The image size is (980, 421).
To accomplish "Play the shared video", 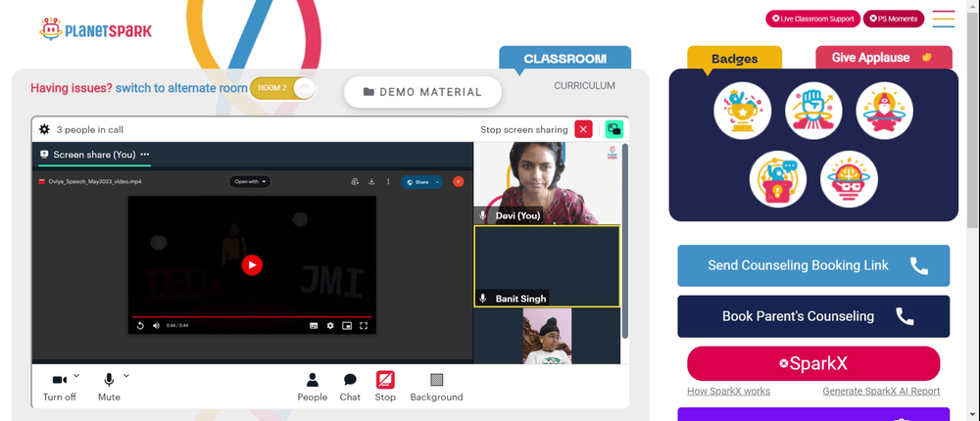I will point(252,265).
